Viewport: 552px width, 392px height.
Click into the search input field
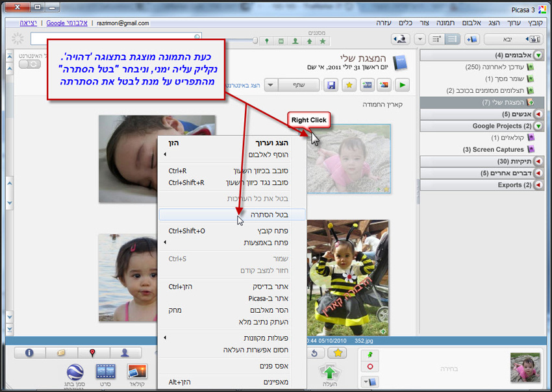click(116, 39)
